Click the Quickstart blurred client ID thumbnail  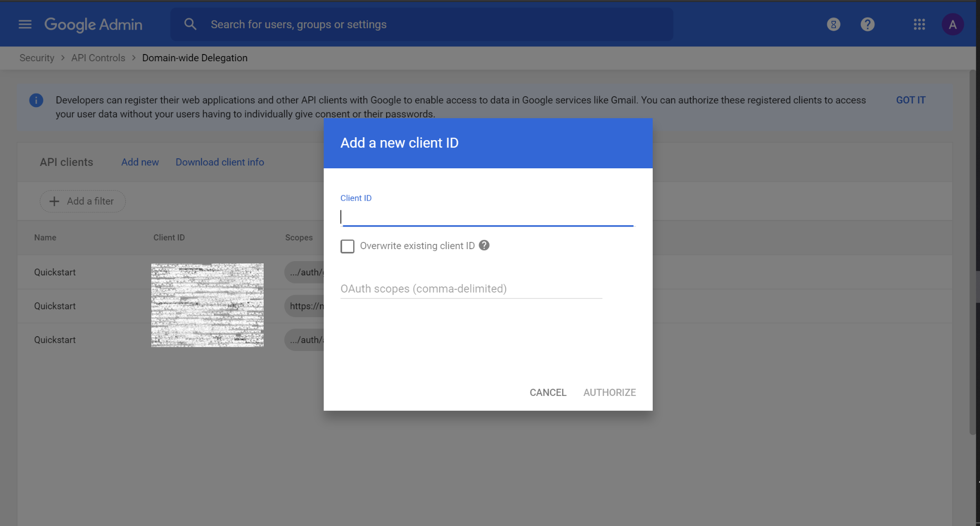207,305
